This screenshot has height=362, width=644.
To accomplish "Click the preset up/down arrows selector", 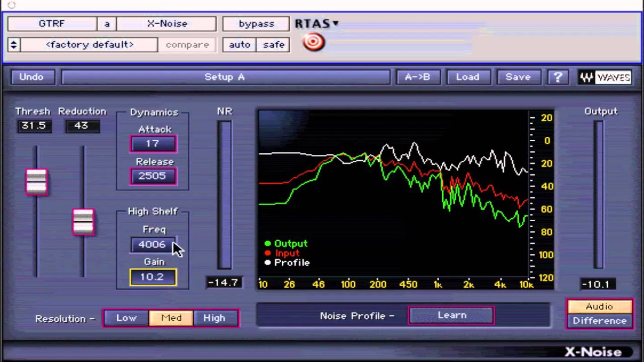I will [14, 45].
